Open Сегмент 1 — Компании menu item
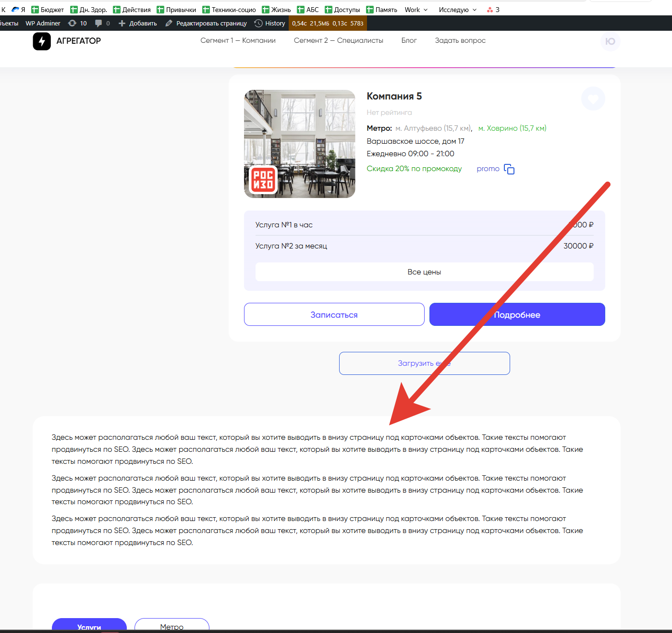This screenshot has width=672, height=633. 238,40
